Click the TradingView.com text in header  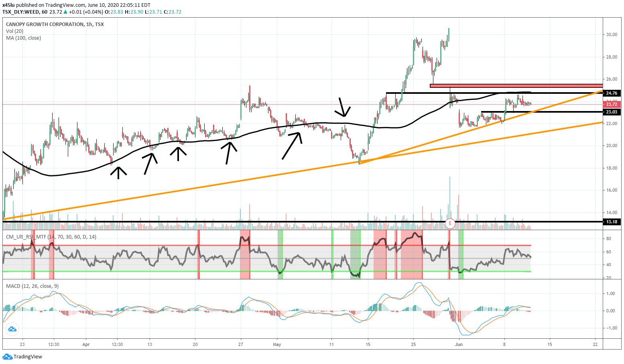point(67,5)
